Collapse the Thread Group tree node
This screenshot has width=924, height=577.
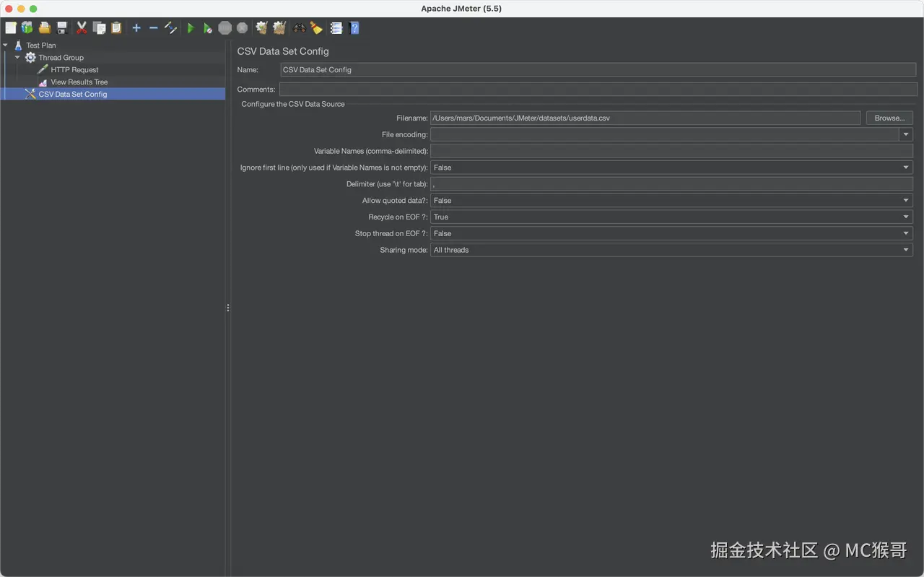18,57
